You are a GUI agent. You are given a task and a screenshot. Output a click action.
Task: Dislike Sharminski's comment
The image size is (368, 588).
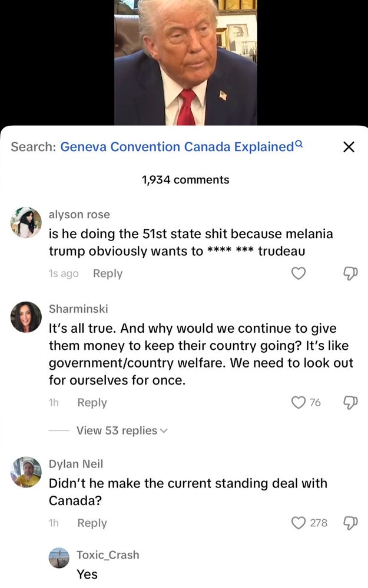(x=349, y=402)
